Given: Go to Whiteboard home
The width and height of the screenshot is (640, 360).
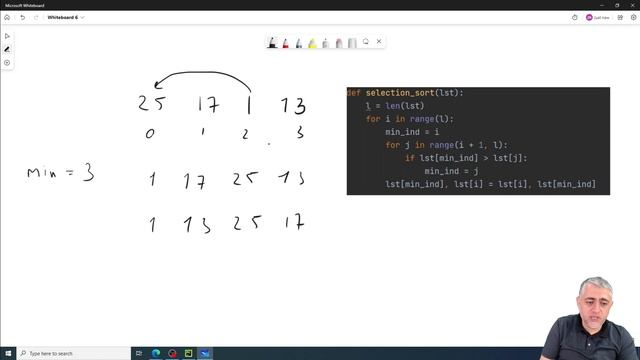Looking at the screenshot, I should click(7, 18).
